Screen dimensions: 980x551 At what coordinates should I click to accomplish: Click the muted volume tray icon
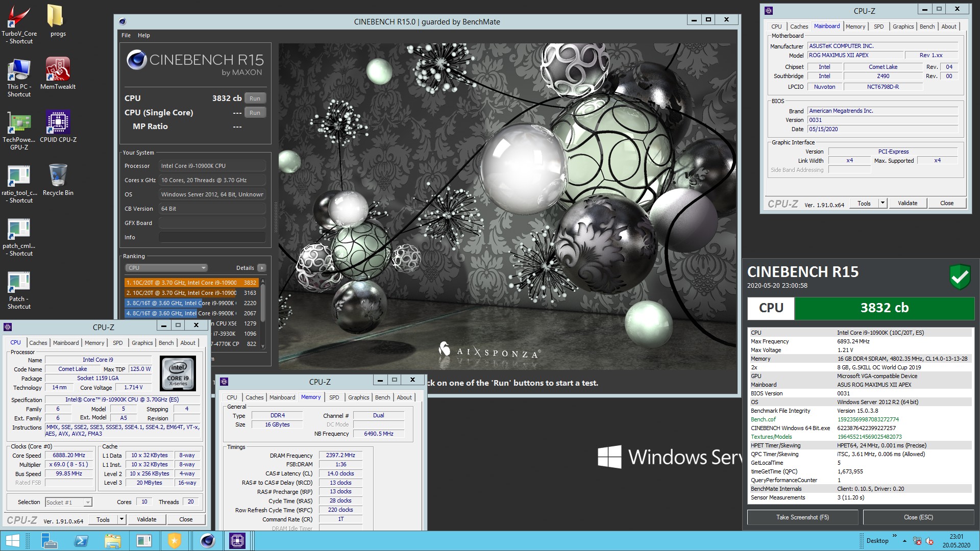click(929, 541)
